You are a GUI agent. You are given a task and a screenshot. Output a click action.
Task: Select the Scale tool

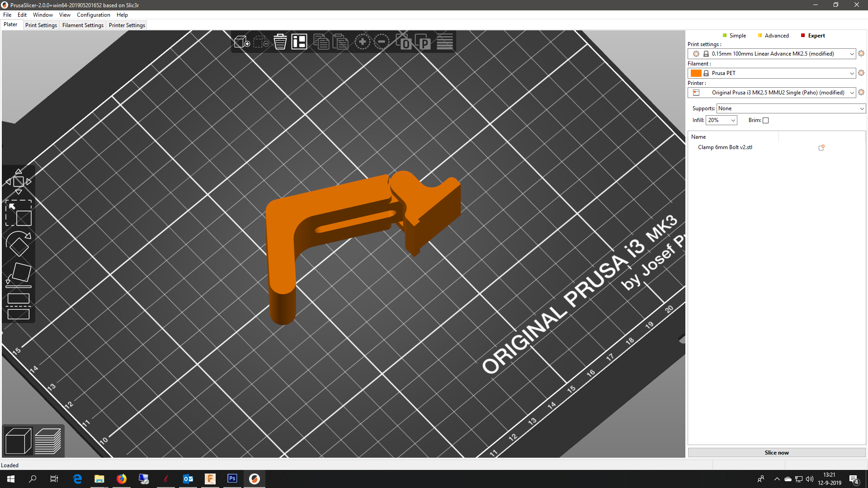tap(19, 213)
